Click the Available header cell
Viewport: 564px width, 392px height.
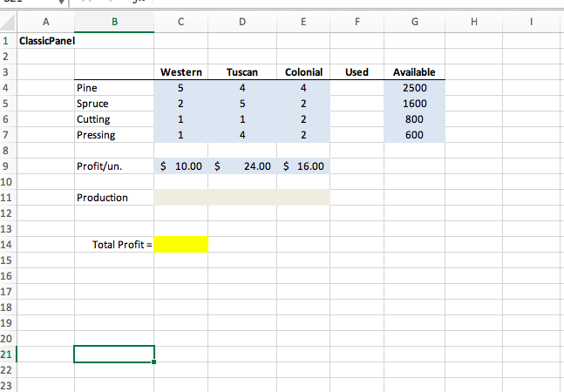(414, 71)
